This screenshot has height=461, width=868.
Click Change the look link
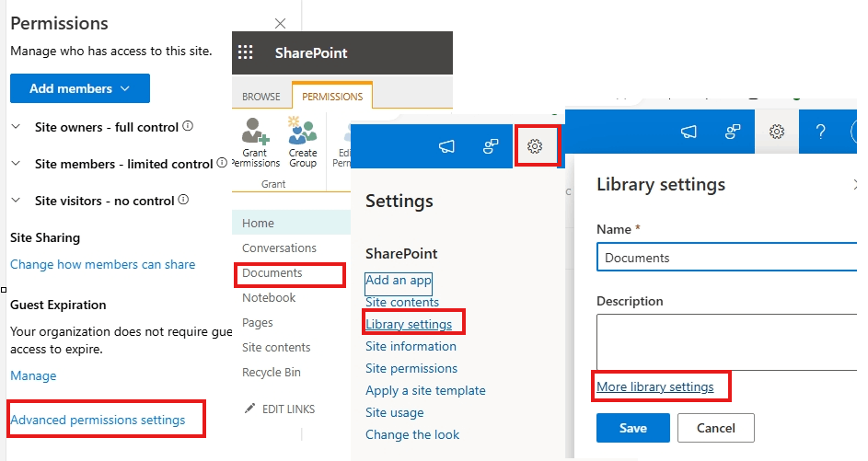[x=411, y=435]
